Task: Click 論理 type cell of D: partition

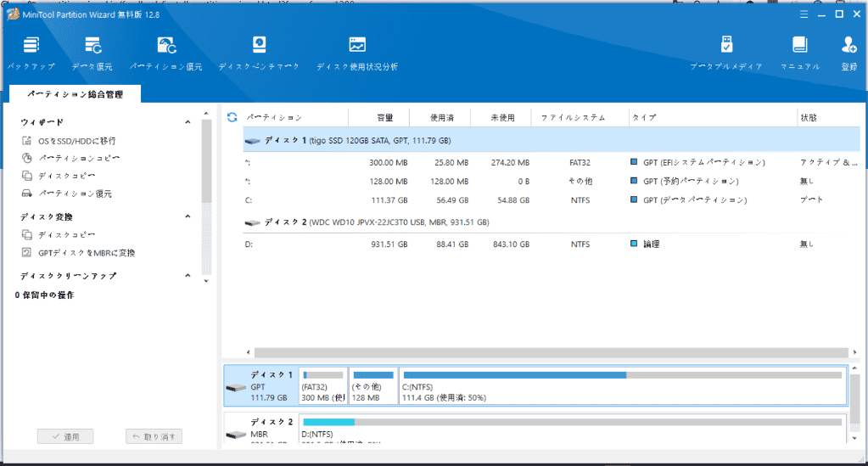Action: [646, 244]
